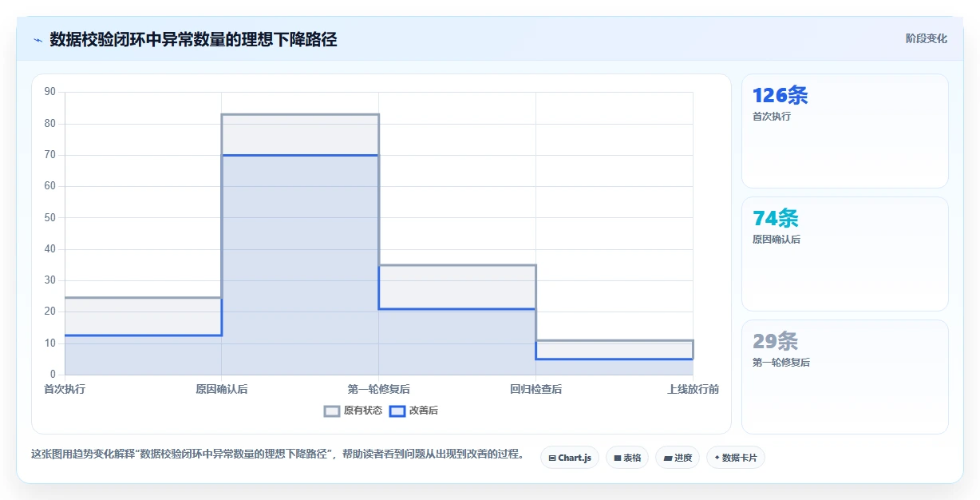Click the 表格 tag

pyautogui.click(x=627, y=458)
